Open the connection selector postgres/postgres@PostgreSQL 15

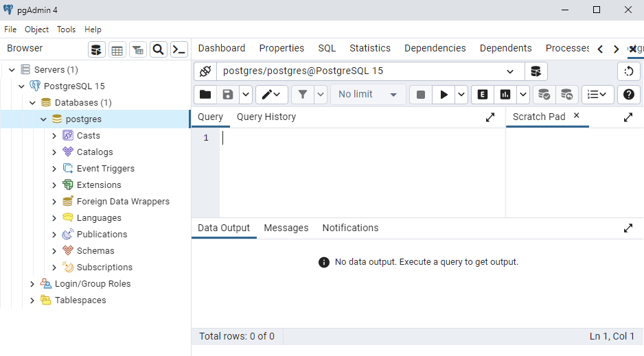[x=369, y=71]
